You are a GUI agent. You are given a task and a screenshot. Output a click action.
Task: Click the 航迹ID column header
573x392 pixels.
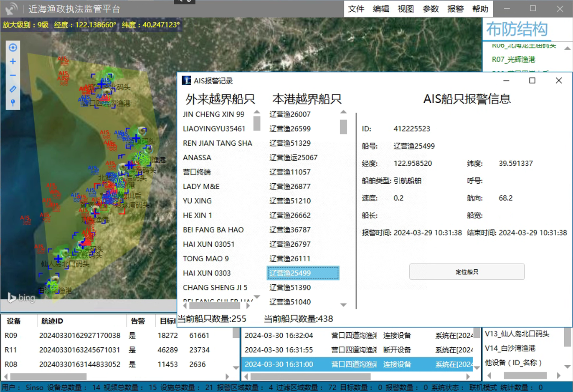click(x=52, y=321)
